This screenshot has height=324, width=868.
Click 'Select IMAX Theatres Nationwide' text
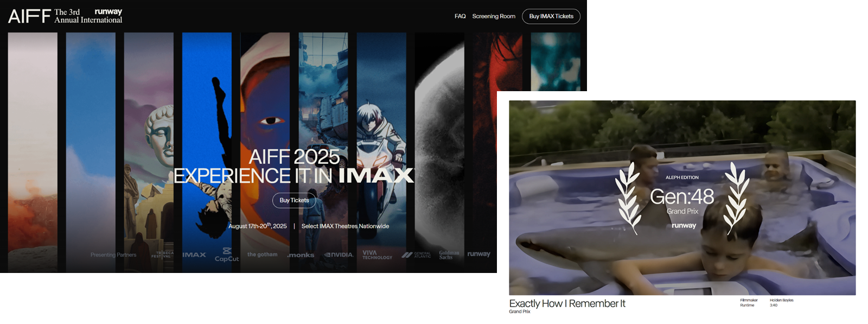tap(345, 226)
